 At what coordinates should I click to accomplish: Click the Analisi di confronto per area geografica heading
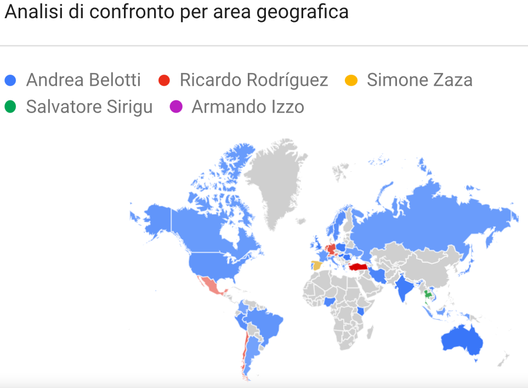pos(177,12)
